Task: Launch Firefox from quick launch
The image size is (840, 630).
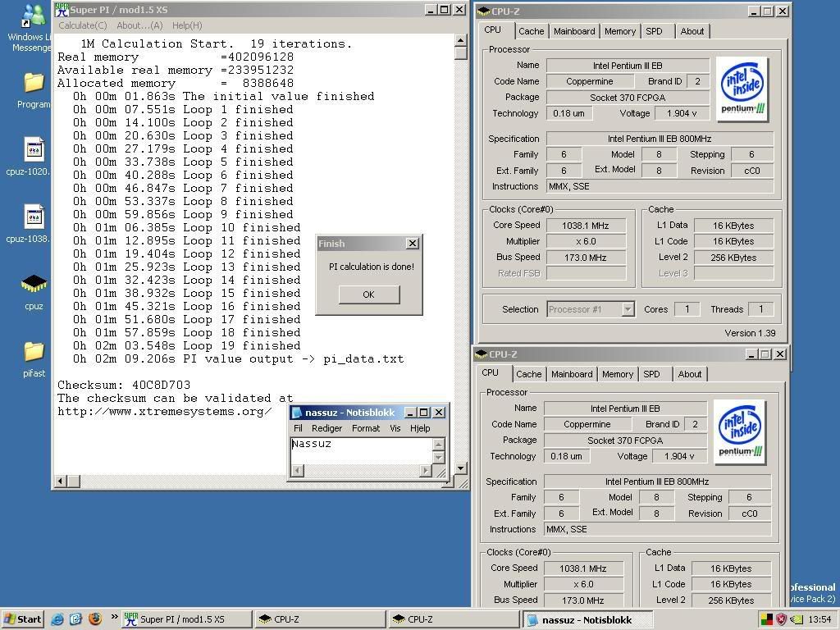Action: [95, 619]
